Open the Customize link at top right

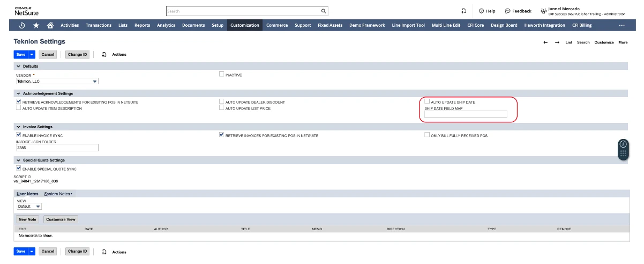pos(604,42)
